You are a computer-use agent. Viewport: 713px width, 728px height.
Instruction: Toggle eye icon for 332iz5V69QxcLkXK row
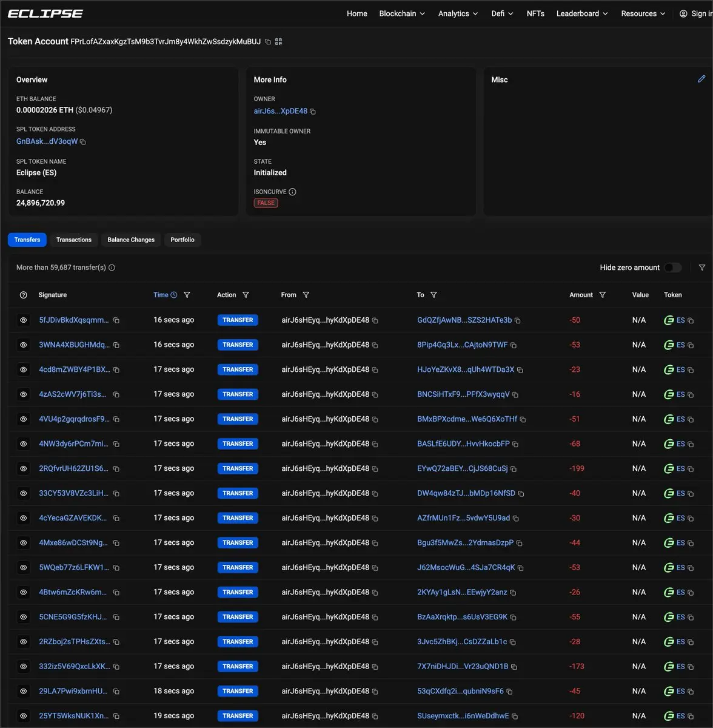[x=24, y=666]
